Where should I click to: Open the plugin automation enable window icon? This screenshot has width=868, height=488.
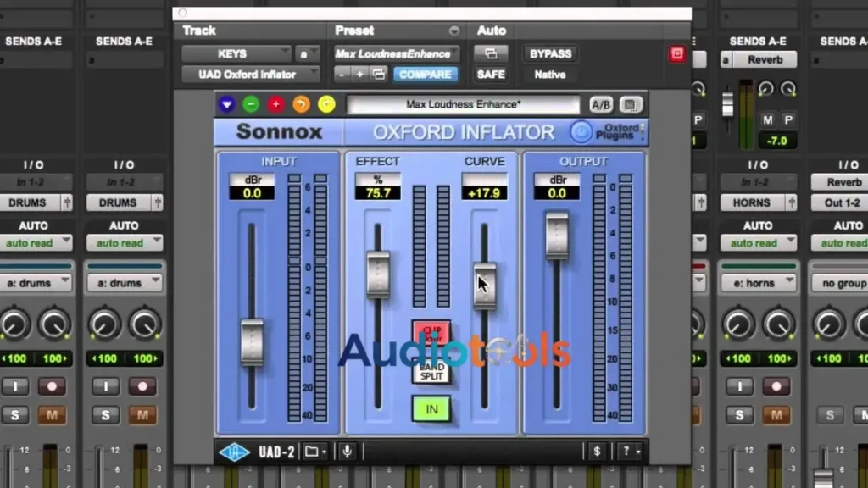click(491, 53)
